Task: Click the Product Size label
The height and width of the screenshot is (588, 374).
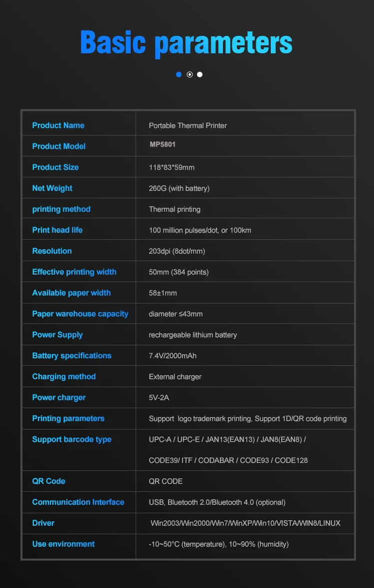Action: [55, 167]
